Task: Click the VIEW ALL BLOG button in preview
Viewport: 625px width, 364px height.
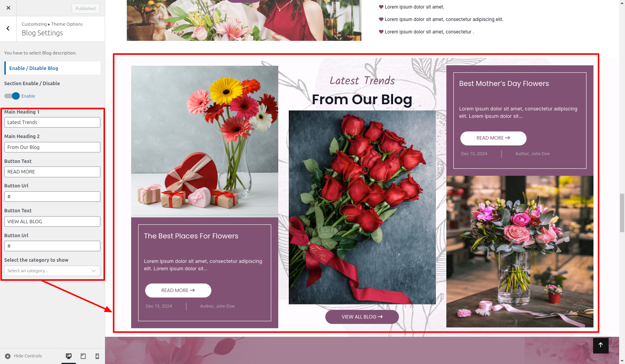Action: pyautogui.click(x=362, y=317)
